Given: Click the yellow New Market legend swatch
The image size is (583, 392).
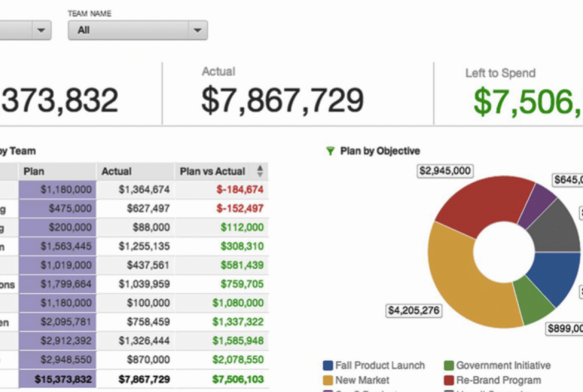Looking at the screenshot, I should click(x=328, y=380).
